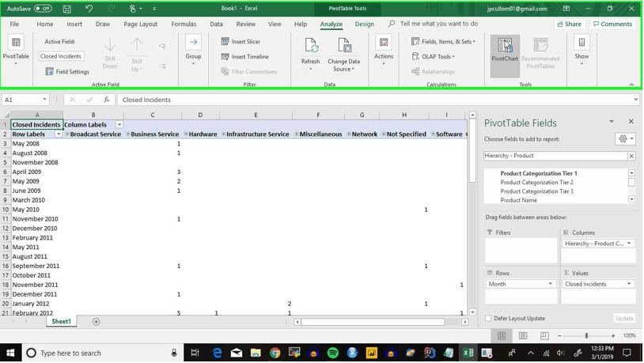The width and height of the screenshot is (644, 363).
Task: Switch to Page Layout view
Action: tap(523, 336)
